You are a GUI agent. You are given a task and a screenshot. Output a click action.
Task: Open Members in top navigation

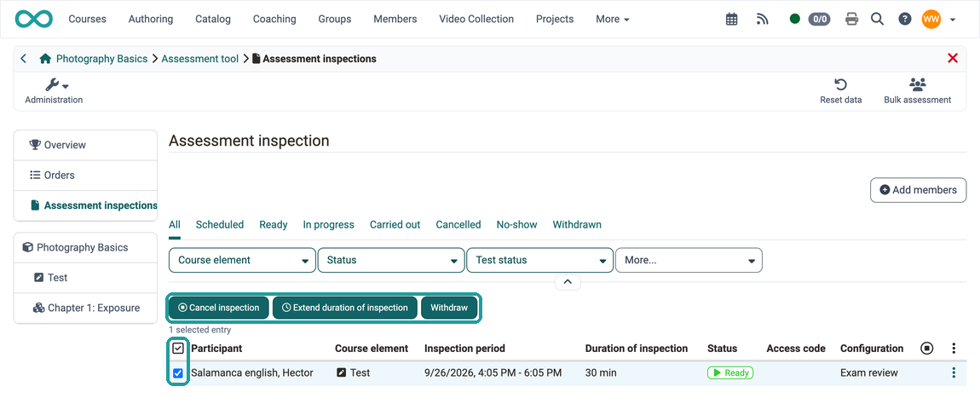pyautogui.click(x=395, y=19)
